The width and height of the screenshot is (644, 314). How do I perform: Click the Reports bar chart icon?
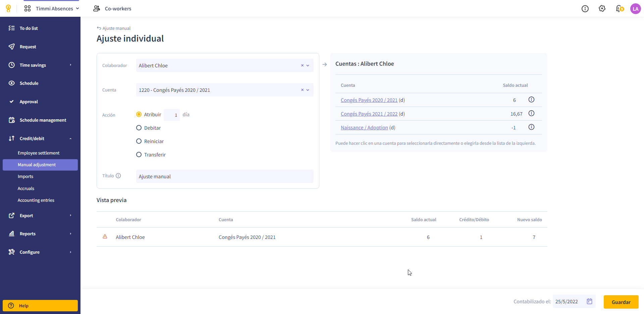click(11, 234)
